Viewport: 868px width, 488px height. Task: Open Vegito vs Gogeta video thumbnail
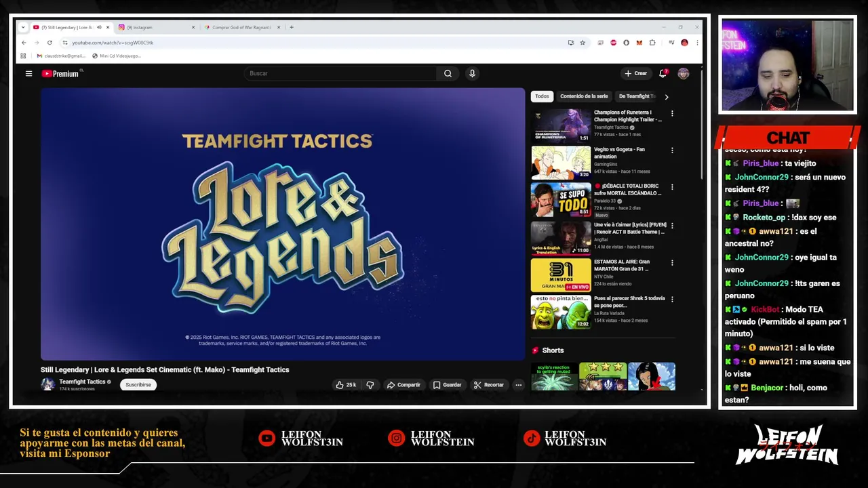click(561, 162)
